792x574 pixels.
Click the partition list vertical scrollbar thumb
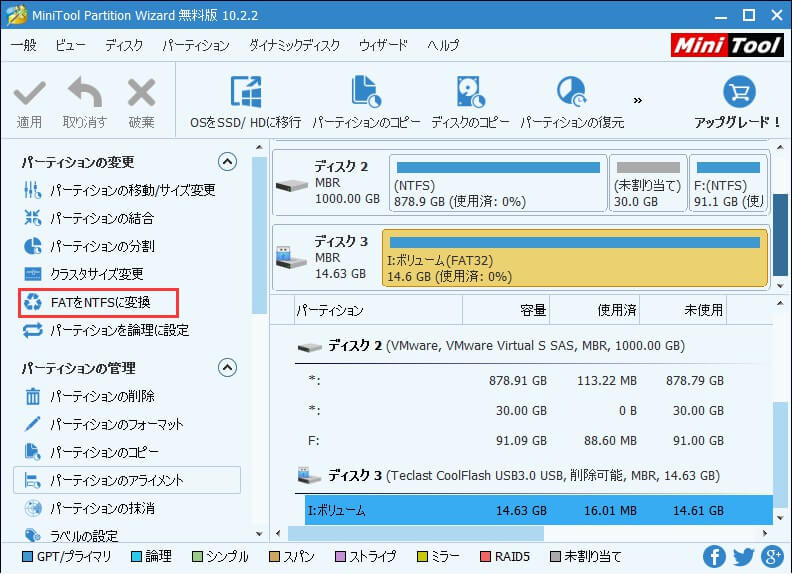coord(780,455)
